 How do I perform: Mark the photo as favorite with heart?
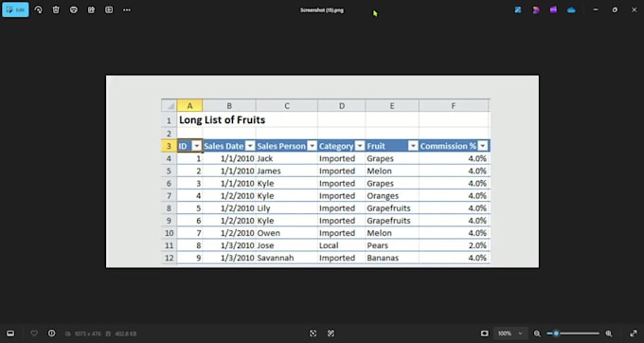pos(34,334)
